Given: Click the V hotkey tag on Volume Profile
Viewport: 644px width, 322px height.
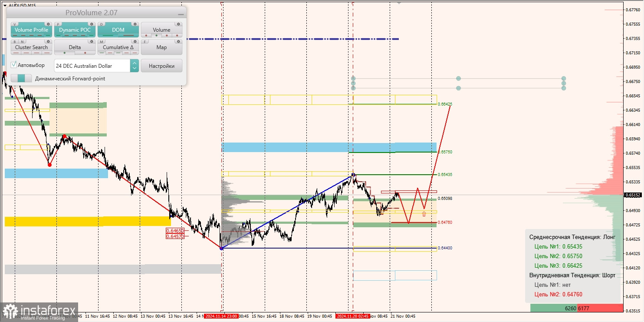Looking at the screenshot, I should pyautogui.click(x=15, y=24).
